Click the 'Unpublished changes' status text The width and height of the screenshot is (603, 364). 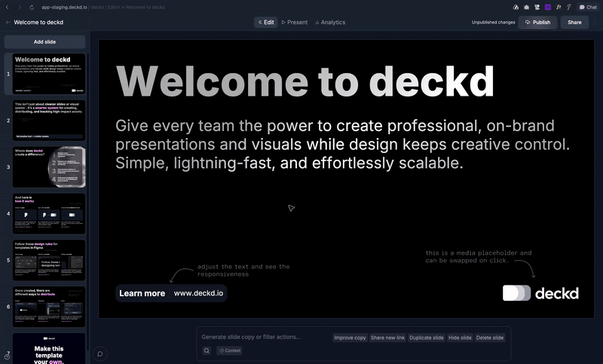(493, 23)
